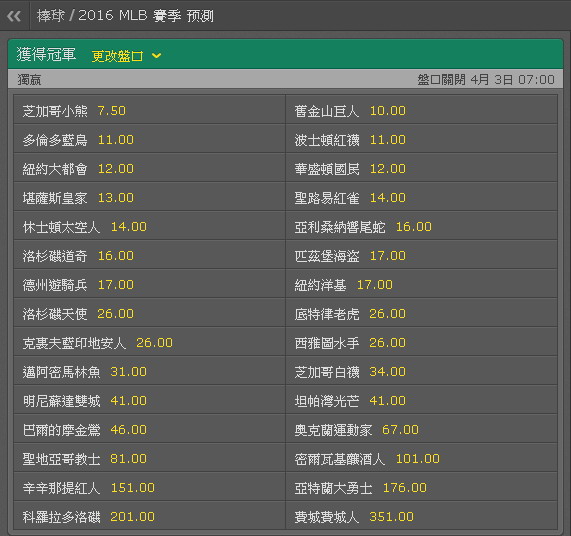Bet on 洛杉磯天使 at 26.00

pos(149,313)
